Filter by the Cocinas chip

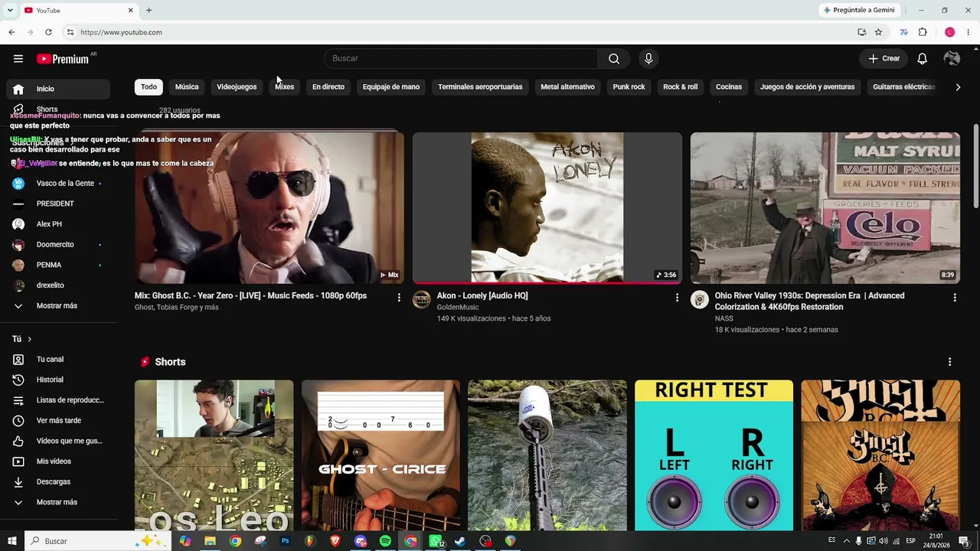pyautogui.click(x=729, y=87)
